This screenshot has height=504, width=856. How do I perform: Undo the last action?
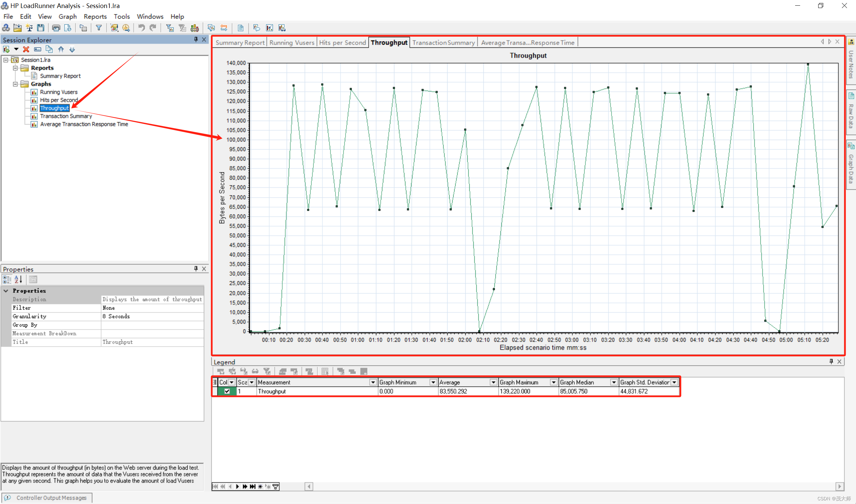[142, 28]
